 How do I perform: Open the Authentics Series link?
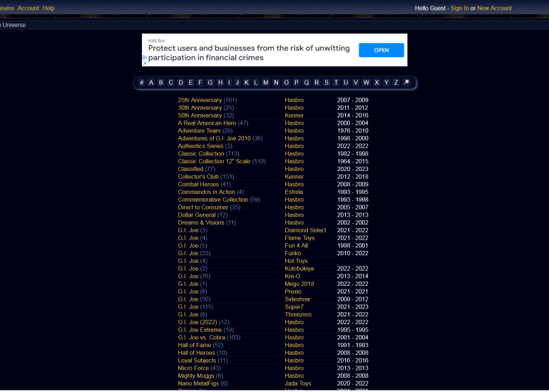tap(200, 146)
